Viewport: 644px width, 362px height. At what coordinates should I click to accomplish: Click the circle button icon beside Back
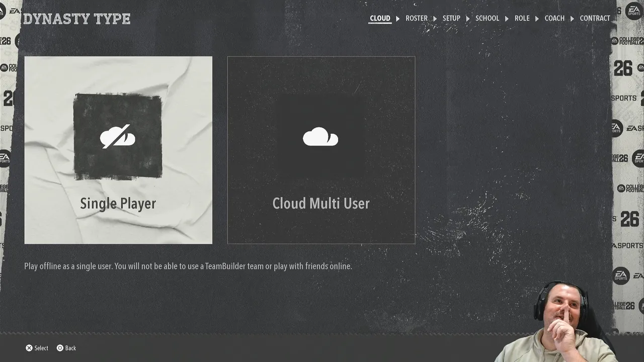point(60,348)
